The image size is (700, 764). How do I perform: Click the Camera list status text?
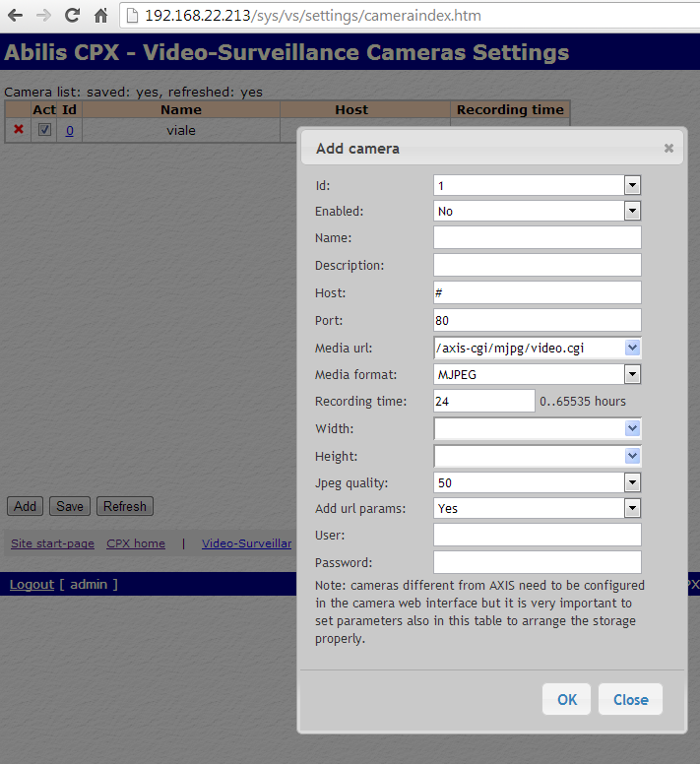(133, 93)
